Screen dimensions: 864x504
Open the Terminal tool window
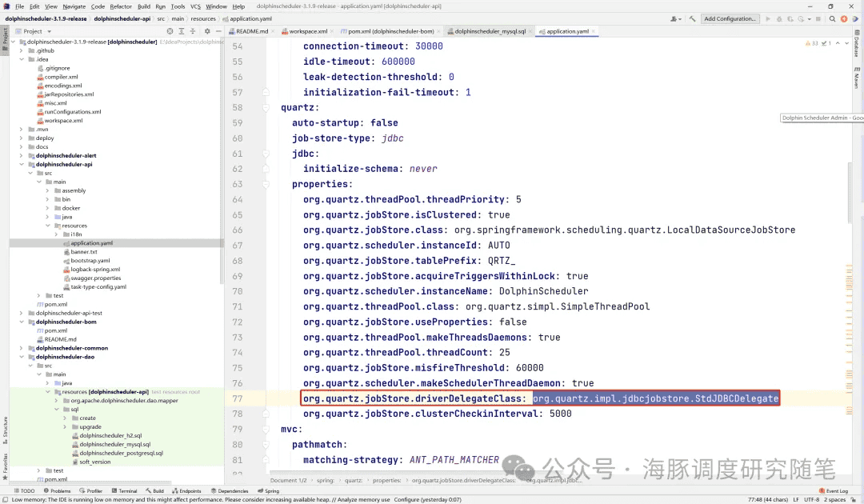click(x=124, y=491)
